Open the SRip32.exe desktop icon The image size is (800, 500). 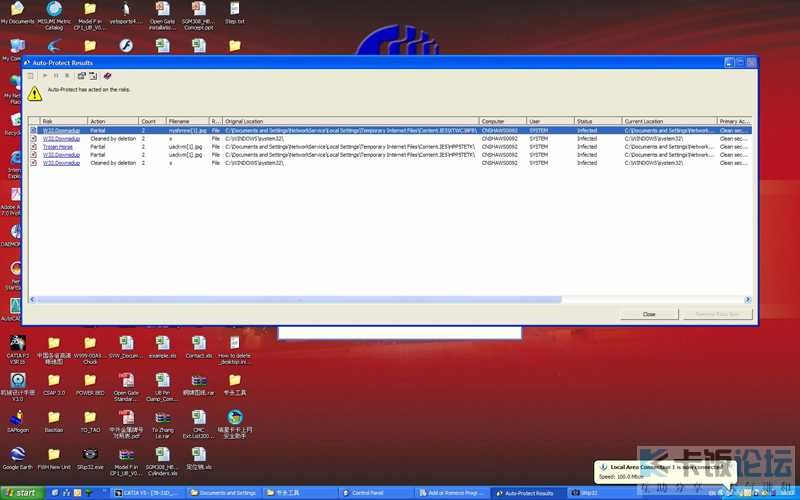coord(90,455)
